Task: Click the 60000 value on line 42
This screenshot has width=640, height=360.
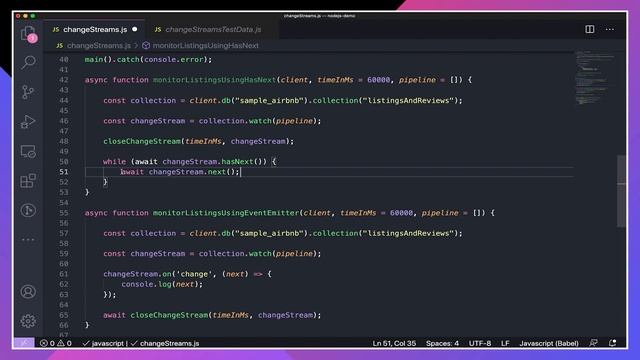Action: (378, 80)
